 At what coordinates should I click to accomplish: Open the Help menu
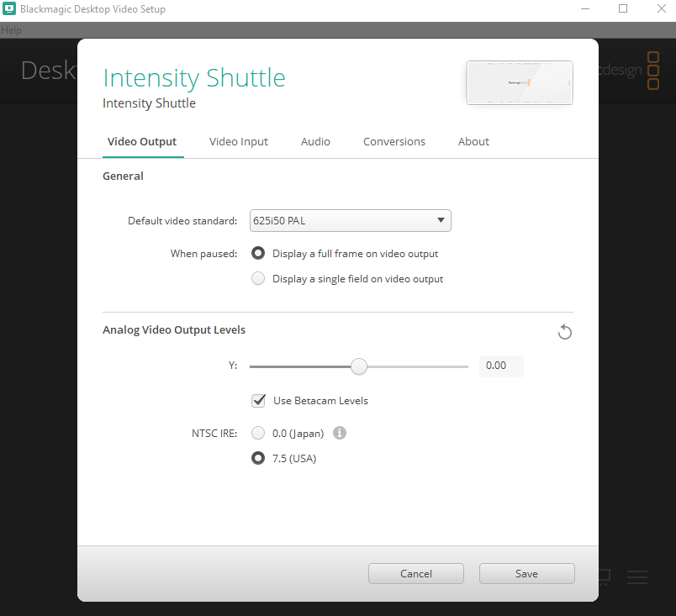click(11, 30)
